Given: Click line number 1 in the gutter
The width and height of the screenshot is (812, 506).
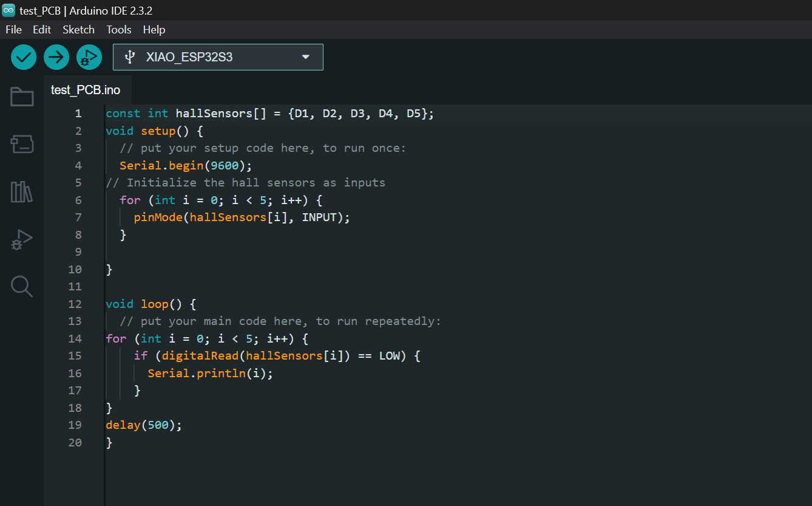Looking at the screenshot, I should 78,114.
